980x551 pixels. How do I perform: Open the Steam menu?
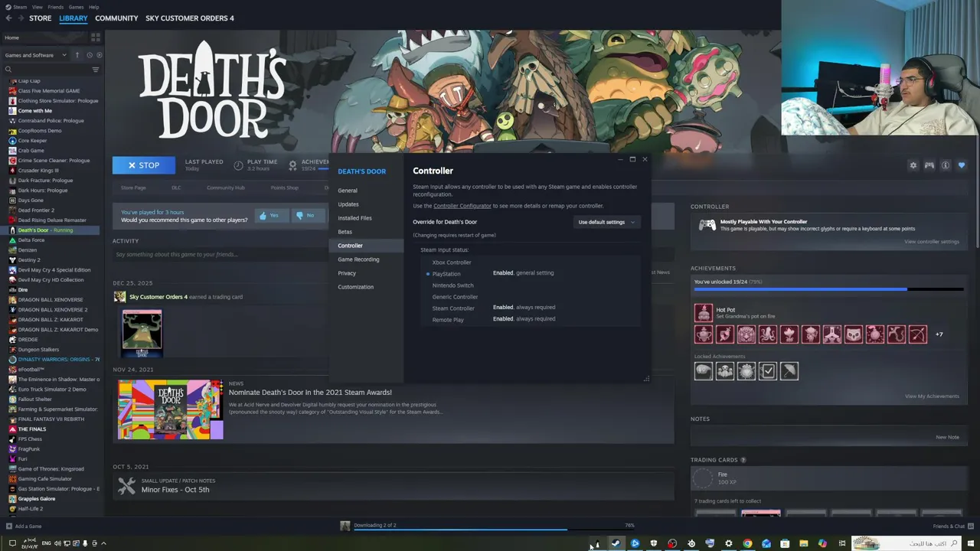(17, 7)
